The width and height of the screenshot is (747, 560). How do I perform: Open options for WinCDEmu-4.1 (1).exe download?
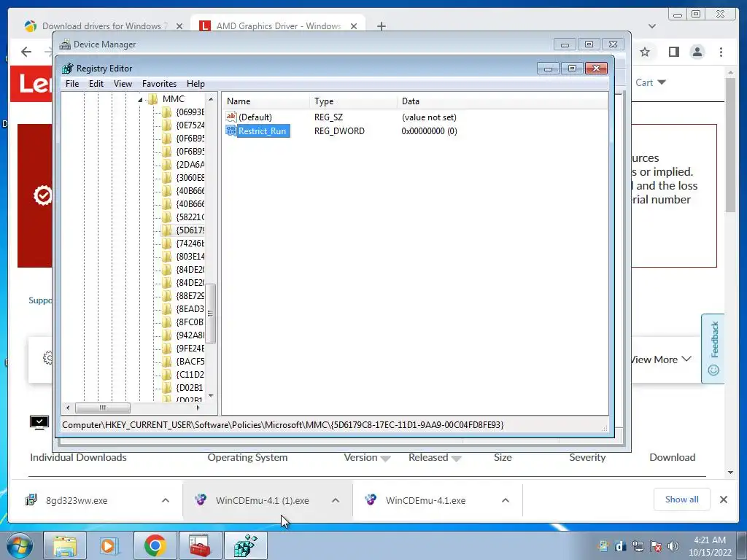pos(336,500)
